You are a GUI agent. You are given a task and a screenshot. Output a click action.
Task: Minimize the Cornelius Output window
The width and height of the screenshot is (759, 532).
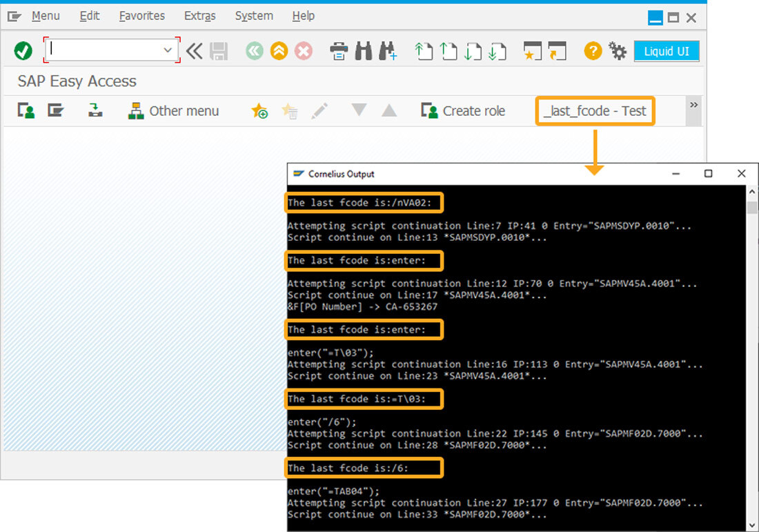(x=676, y=173)
